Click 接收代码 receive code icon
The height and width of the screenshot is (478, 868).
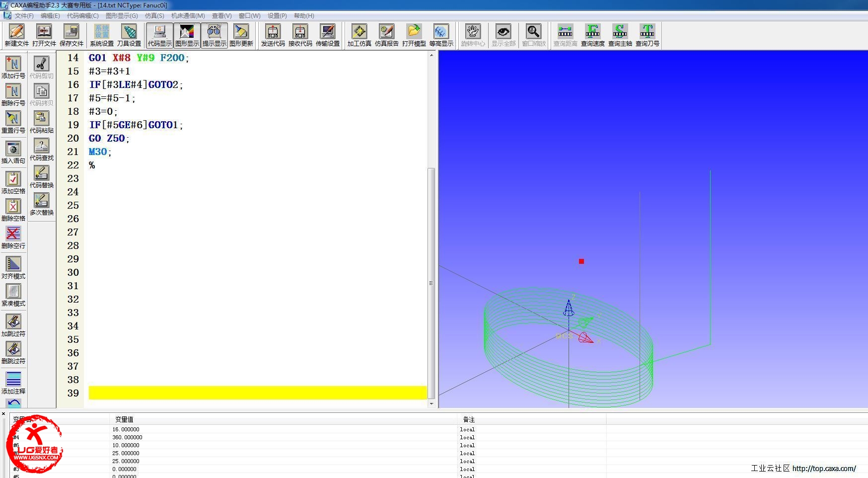tap(300, 35)
